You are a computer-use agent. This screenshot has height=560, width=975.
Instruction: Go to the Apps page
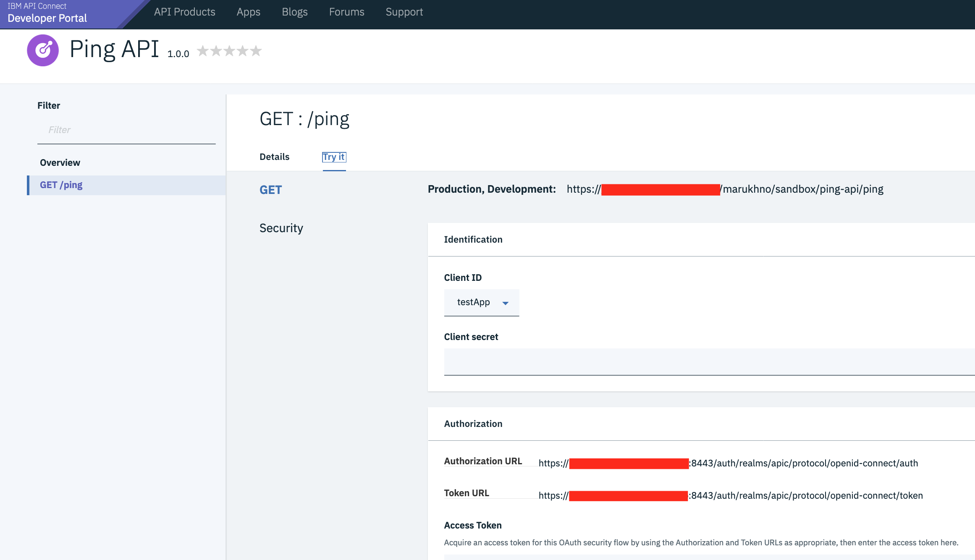249,12
